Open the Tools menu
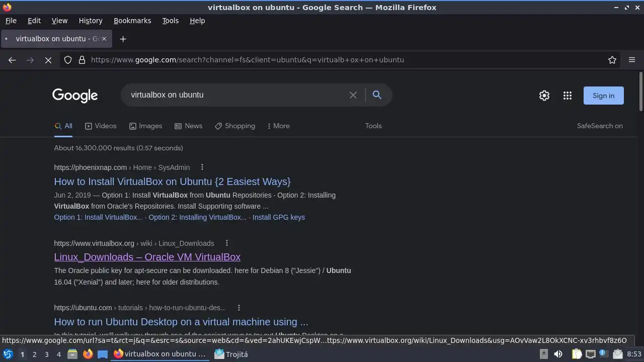 click(170, 21)
